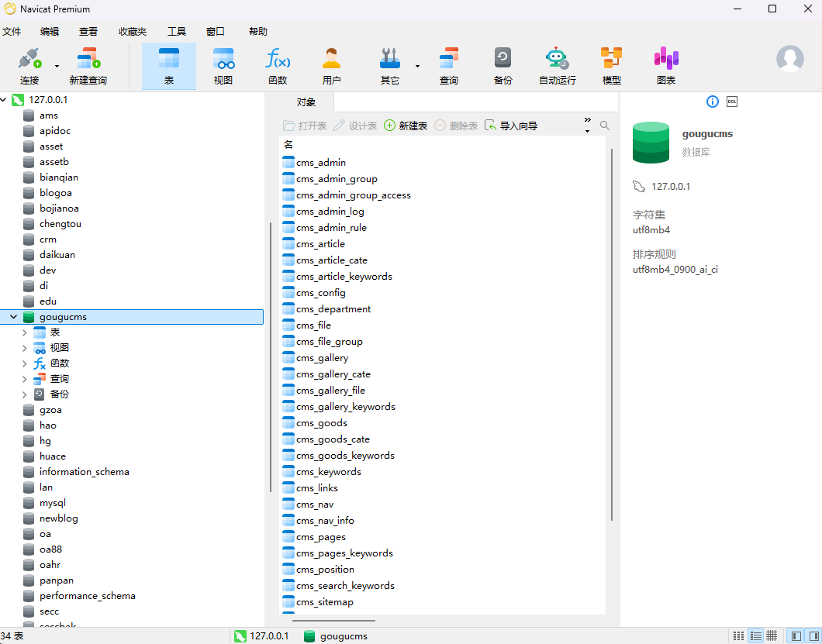Click the 模型 (Model) toolbar icon
Image resolution: width=822 pixels, height=644 pixels.
pos(611,66)
